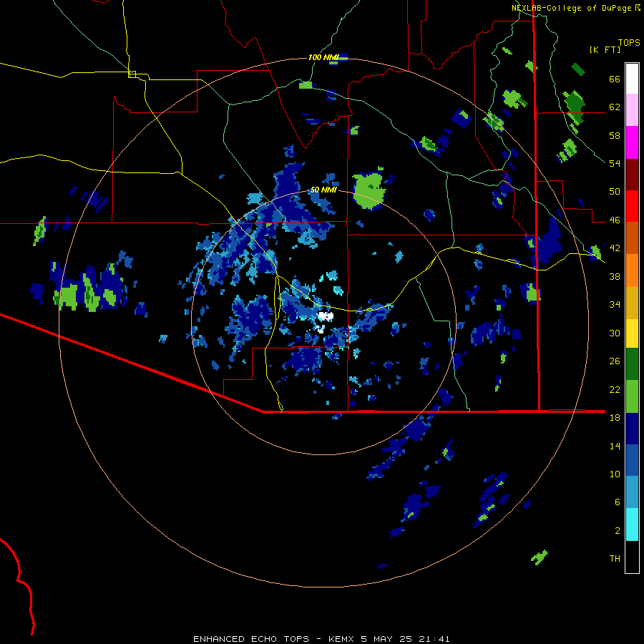Click the "50" legend value
The height and width of the screenshot is (644, 644).
click(x=615, y=192)
